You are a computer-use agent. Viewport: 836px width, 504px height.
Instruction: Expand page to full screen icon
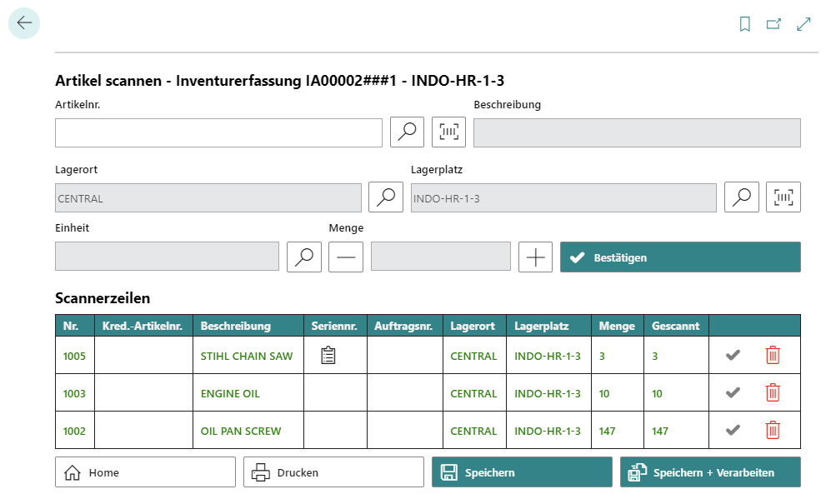coord(803,24)
